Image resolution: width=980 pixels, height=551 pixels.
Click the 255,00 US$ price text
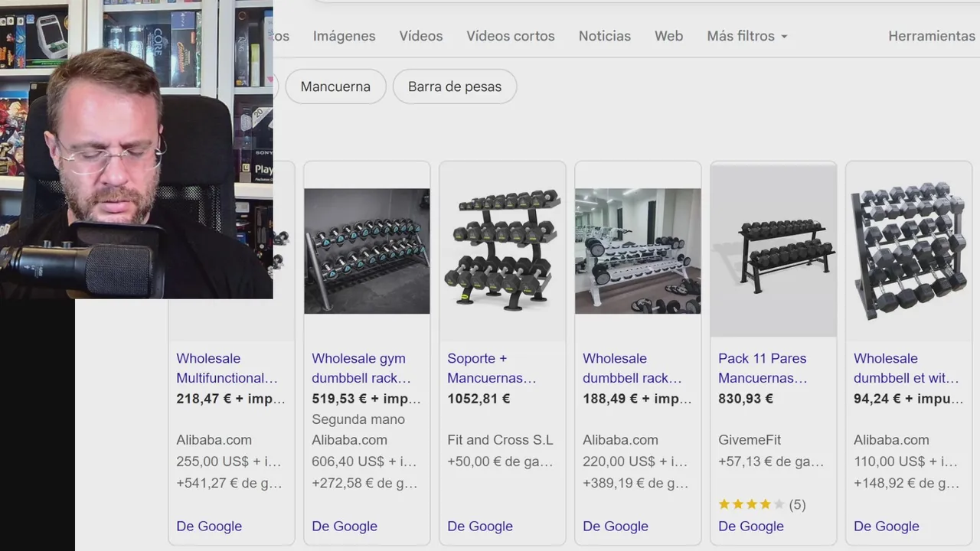pyautogui.click(x=229, y=461)
